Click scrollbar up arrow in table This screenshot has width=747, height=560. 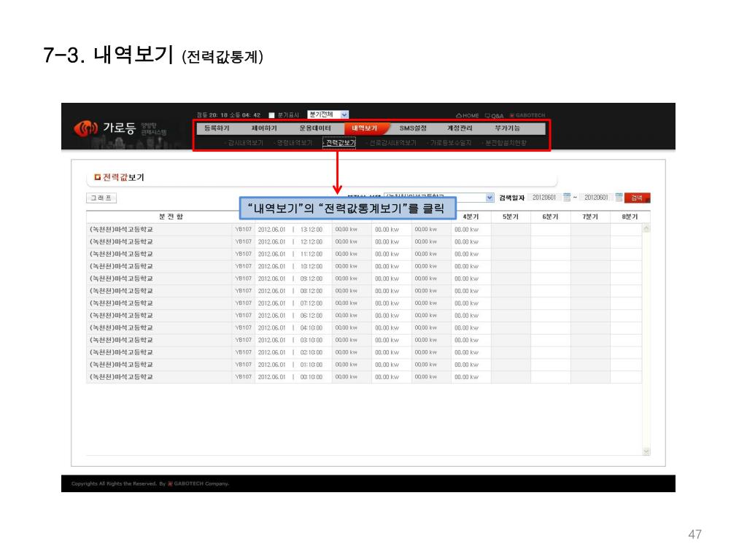click(x=646, y=229)
